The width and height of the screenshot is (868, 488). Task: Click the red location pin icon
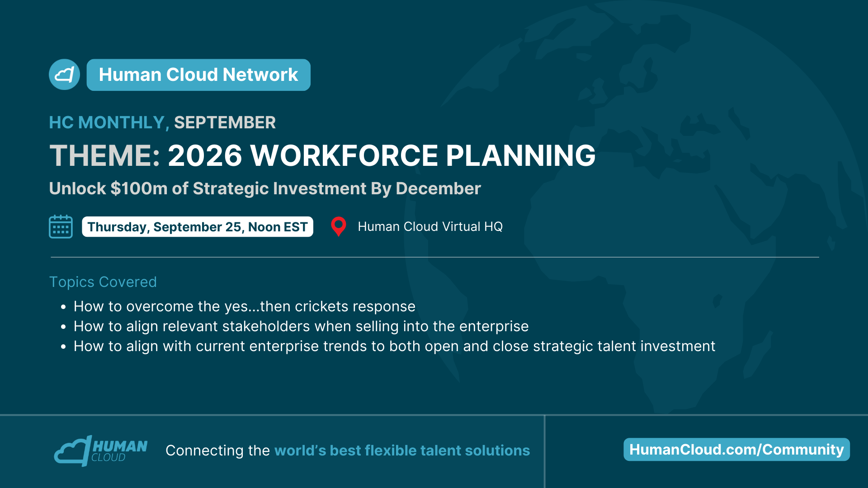[339, 226]
